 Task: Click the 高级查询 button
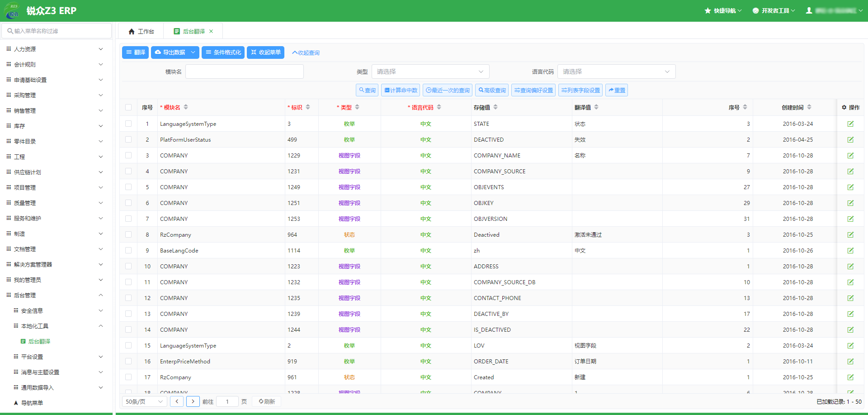tap(492, 90)
